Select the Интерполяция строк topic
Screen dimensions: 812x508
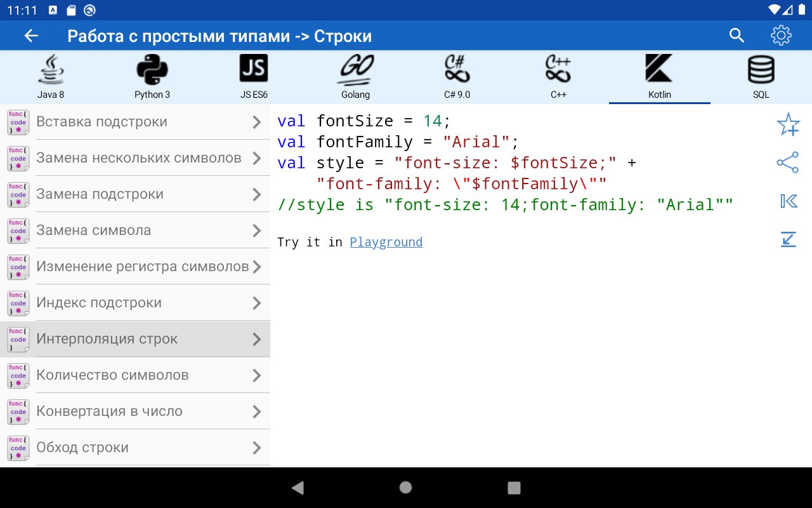(135, 339)
